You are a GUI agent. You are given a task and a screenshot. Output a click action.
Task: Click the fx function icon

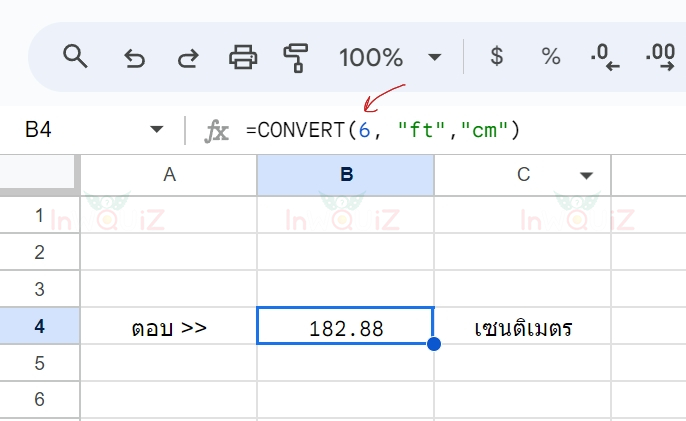tap(216, 131)
